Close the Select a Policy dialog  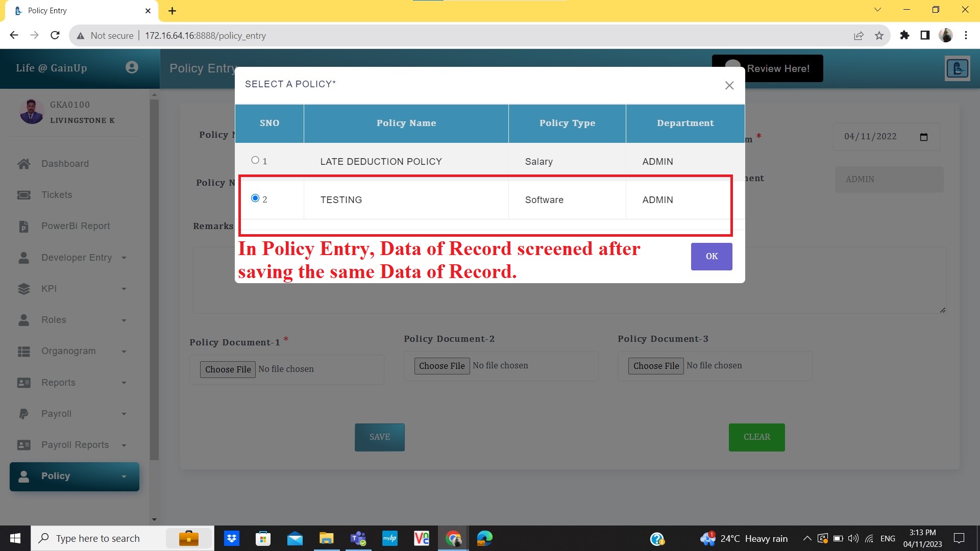[729, 85]
